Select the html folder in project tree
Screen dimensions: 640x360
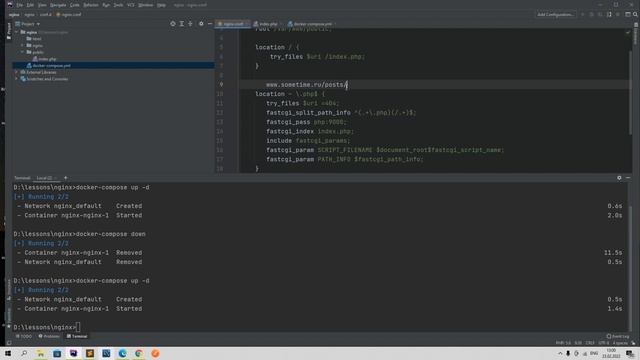pyautogui.click(x=34, y=39)
